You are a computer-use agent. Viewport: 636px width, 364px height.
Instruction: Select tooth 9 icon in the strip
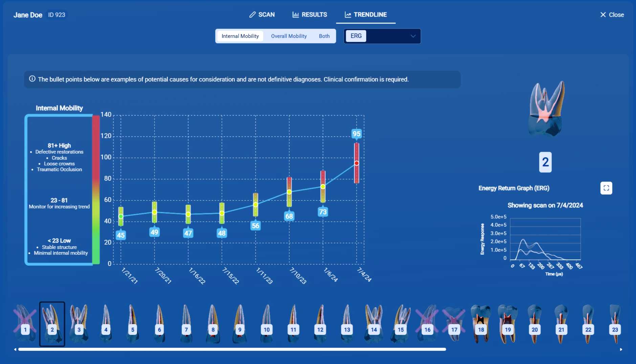click(240, 324)
